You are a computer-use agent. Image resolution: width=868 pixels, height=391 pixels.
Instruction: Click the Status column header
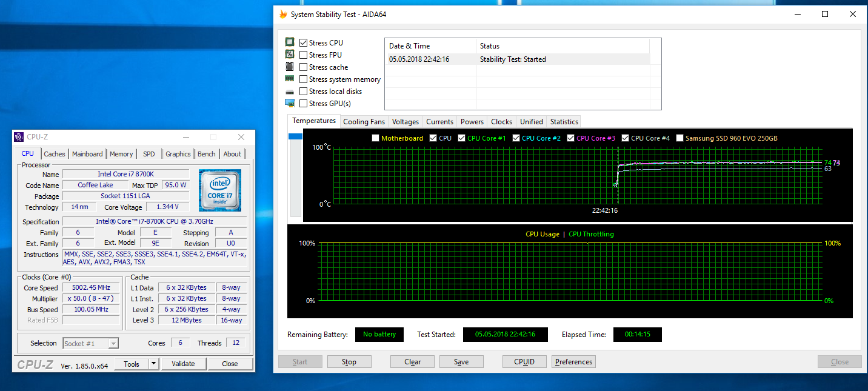[x=563, y=46]
